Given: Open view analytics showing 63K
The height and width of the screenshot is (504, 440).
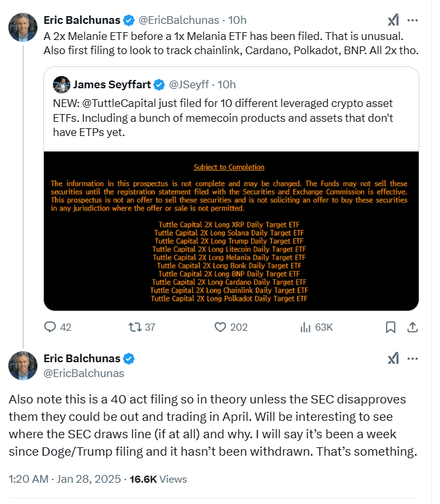Looking at the screenshot, I should pyautogui.click(x=306, y=327).
